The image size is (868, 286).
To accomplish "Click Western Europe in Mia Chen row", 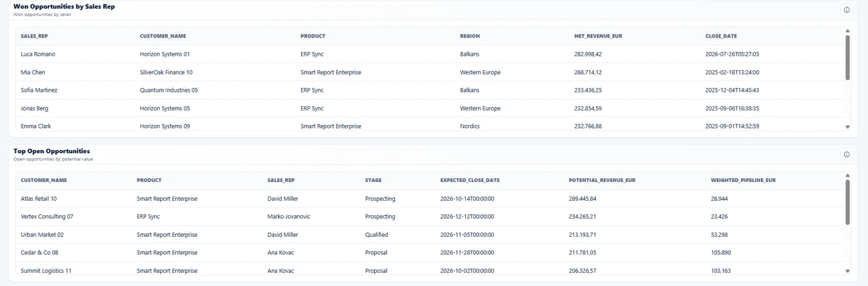I will (480, 72).
